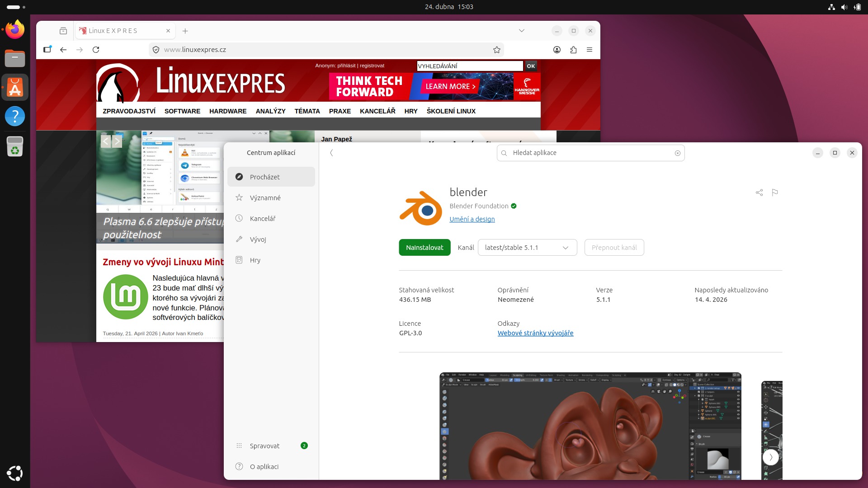Bookmark page with star icon in Firefox
Viewport: 868px width, 488px height.
tap(497, 50)
